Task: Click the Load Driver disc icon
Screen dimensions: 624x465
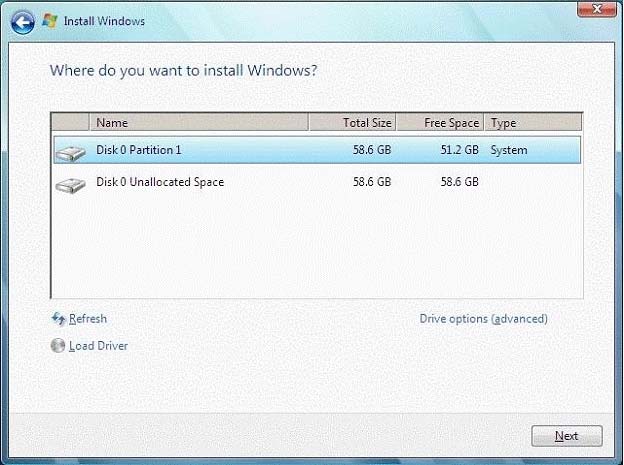Action: click(58, 346)
